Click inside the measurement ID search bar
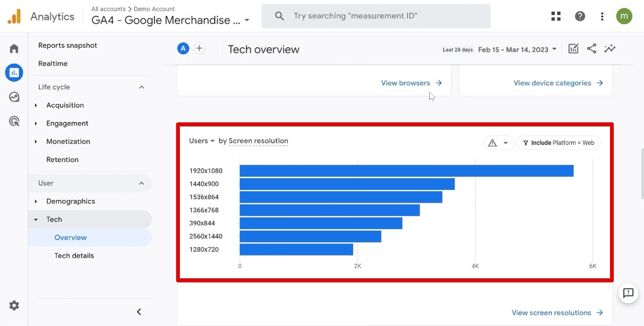The image size is (644, 326). coord(376,16)
